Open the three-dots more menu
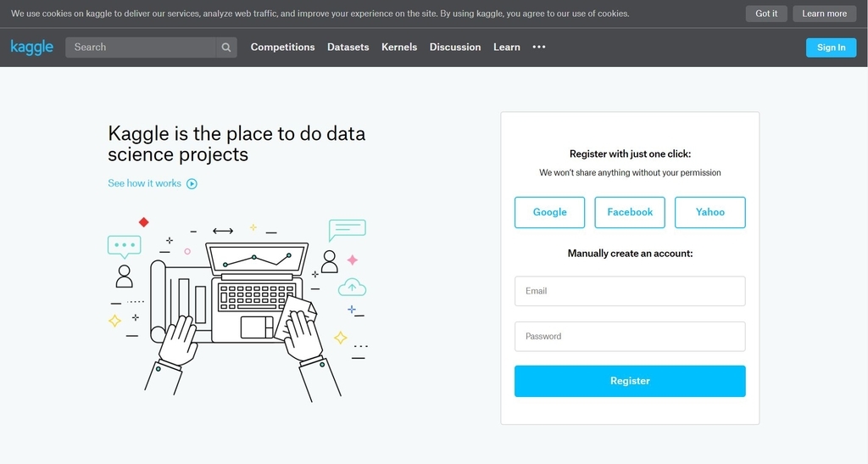Viewport: 868px width, 464px height. [538, 47]
